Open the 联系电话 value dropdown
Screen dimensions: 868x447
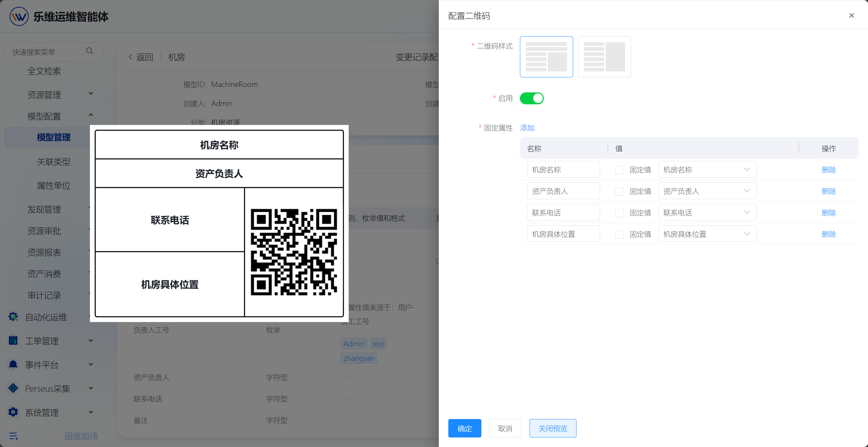coord(707,212)
